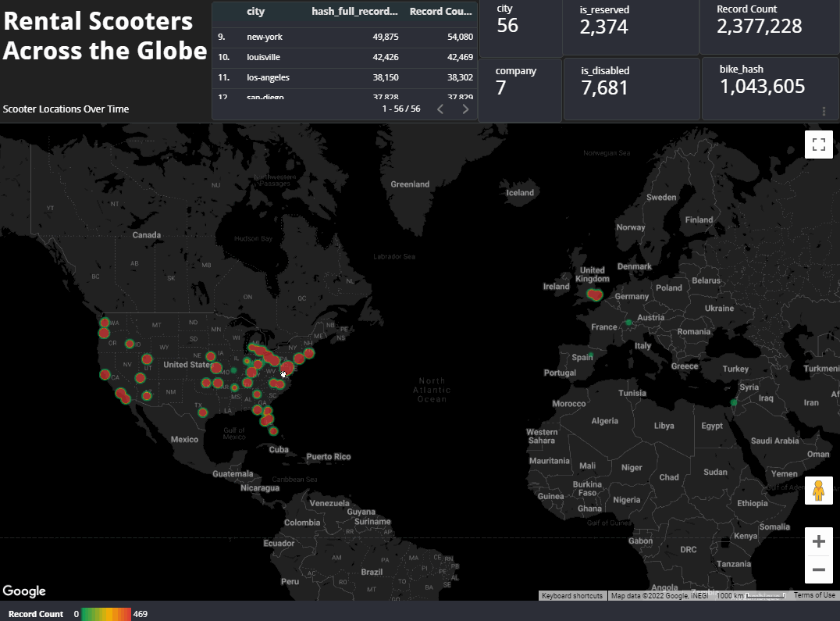
Task: Go to next table page
Action: point(465,109)
